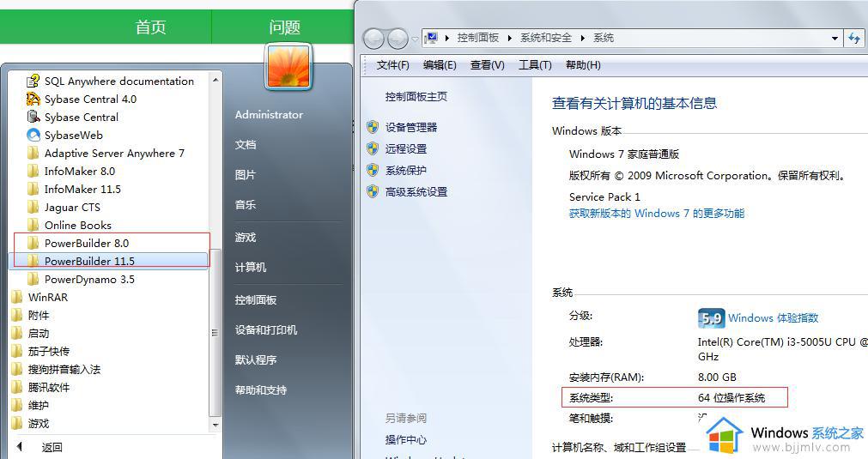Open the 工具(T) menu

coord(535,65)
